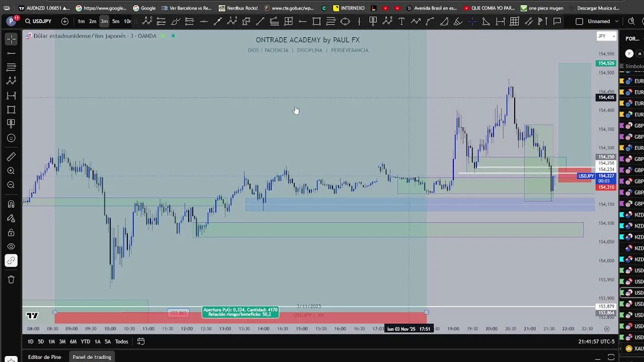Choose the rectangle tool in the top toolbar
The width and height of the screenshot is (644, 362).
point(316,21)
